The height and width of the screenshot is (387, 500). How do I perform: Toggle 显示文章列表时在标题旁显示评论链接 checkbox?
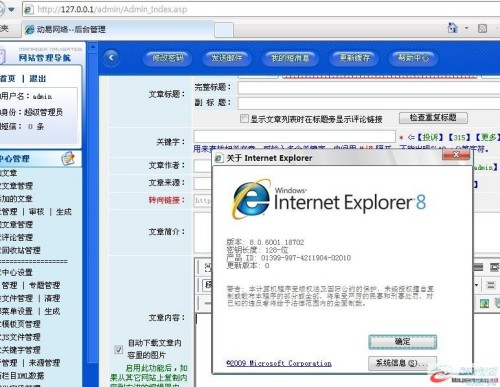tap(244, 119)
